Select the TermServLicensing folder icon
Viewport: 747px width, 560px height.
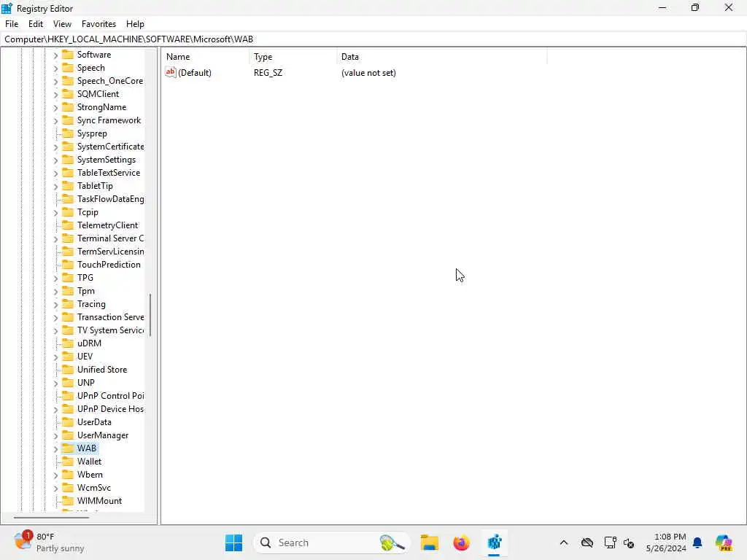[x=68, y=252]
